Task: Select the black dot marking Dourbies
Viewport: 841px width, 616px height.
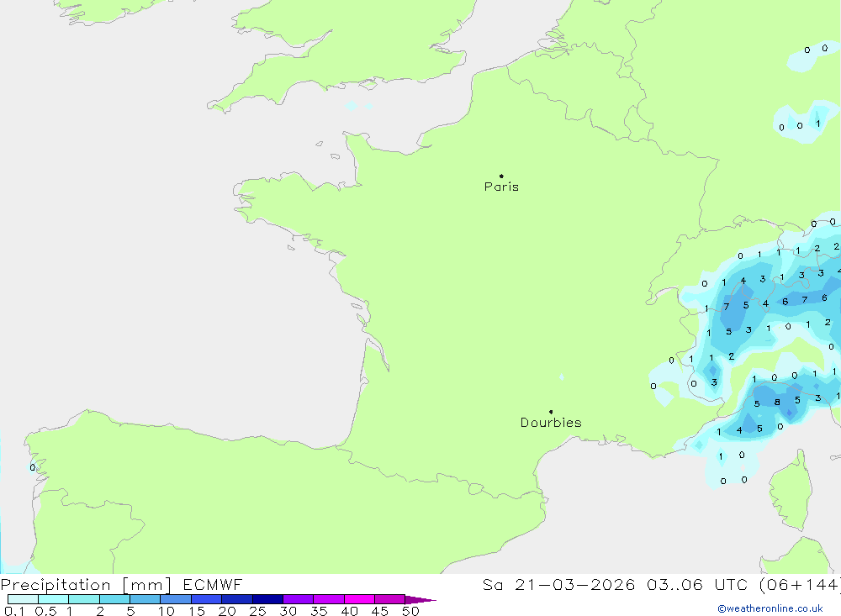Action: click(551, 412)
